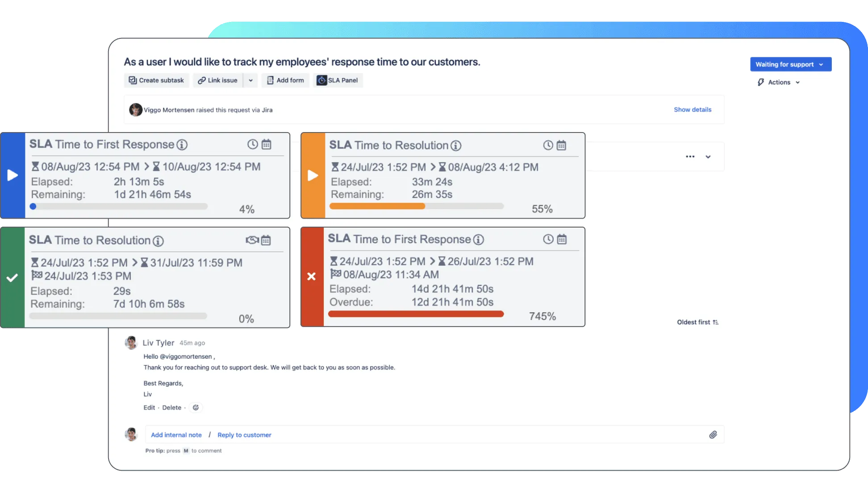Click the red X breached SLA indicator

pos(312,277)
